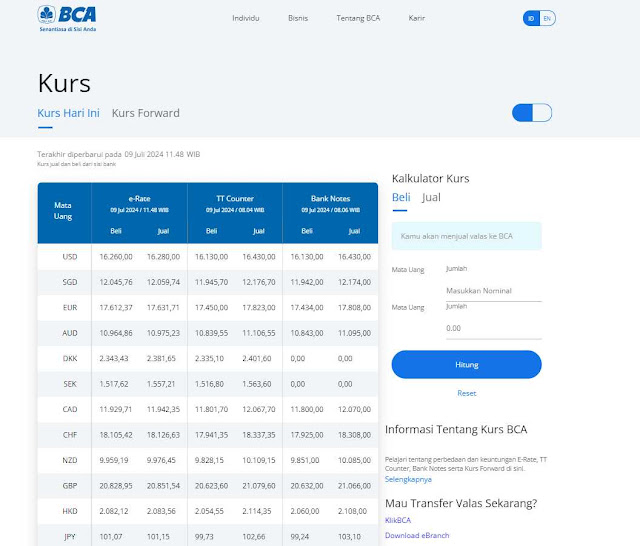Click SGD e-Rate buy value 12.045,76
640x546 pixels.
[116, 282]
